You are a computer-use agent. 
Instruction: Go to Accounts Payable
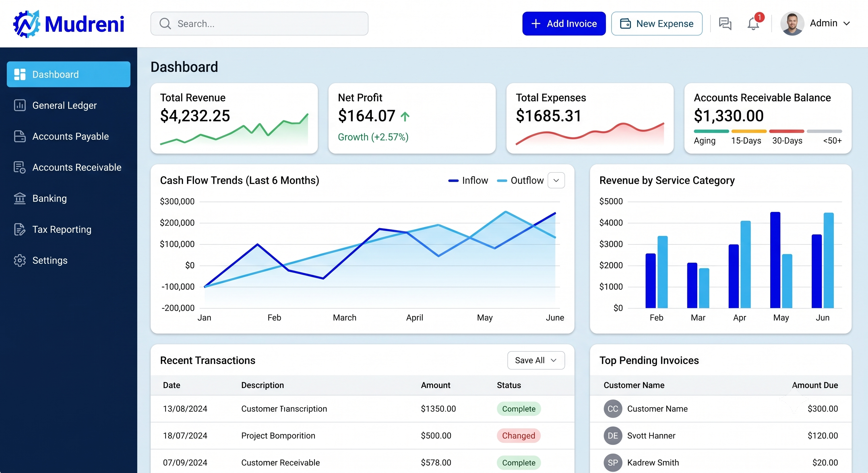(68, 136)
